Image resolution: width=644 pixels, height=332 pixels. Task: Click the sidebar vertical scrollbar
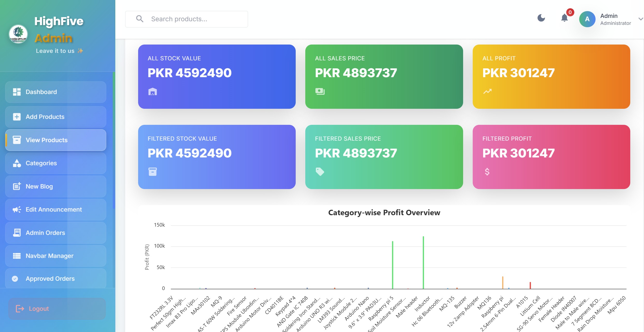[114, 140]
